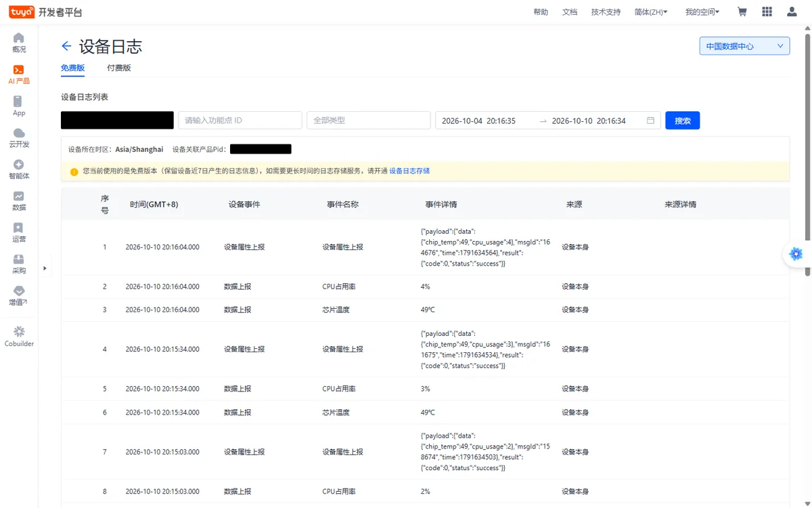812x508 pixels.
Task: Click the 来源详情 column header
Action: [x=680, y=205]
